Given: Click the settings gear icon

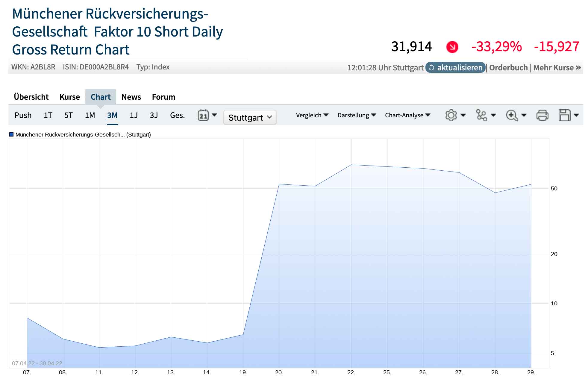Looking at the screenshot, I should tap(451, 115).
